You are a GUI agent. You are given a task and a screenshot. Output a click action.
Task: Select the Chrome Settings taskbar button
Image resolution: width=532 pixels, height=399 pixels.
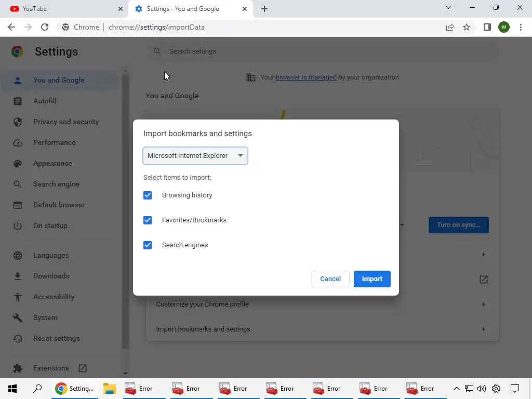pyautogui.click(x=75, y=389)
